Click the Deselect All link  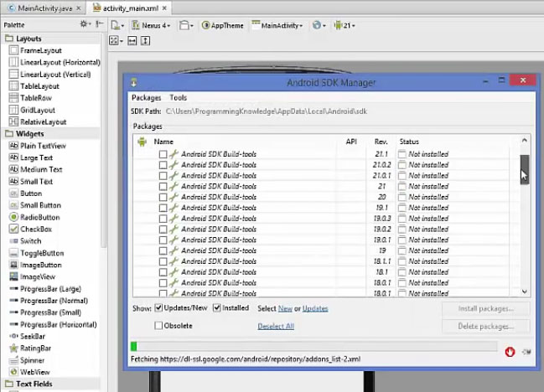click(x=276, y=326)
